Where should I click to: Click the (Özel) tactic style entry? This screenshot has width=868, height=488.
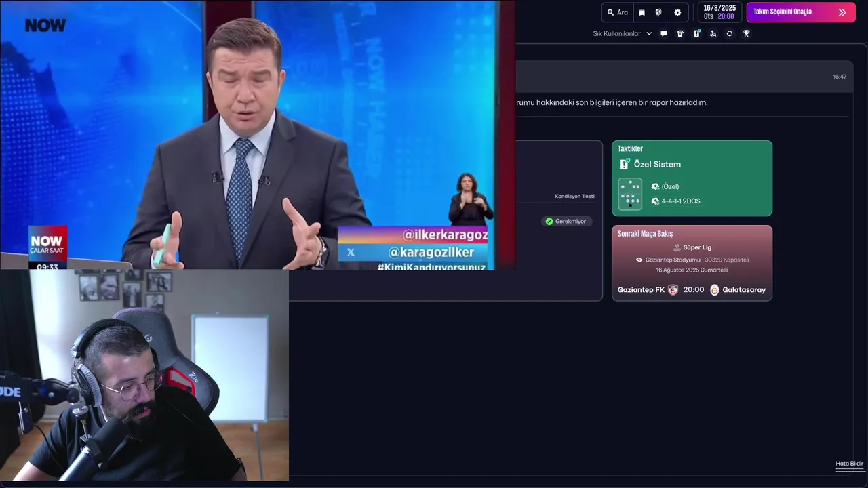point(665,186)
